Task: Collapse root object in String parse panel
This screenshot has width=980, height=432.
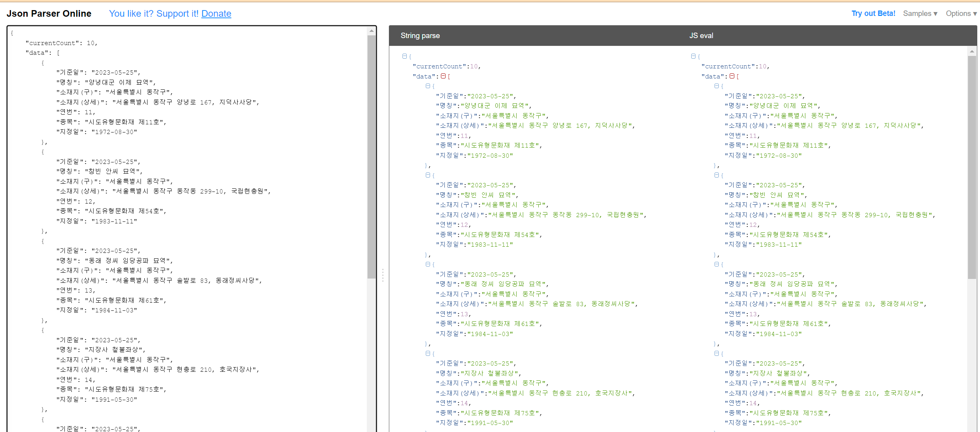Action: tap(404, 56)
